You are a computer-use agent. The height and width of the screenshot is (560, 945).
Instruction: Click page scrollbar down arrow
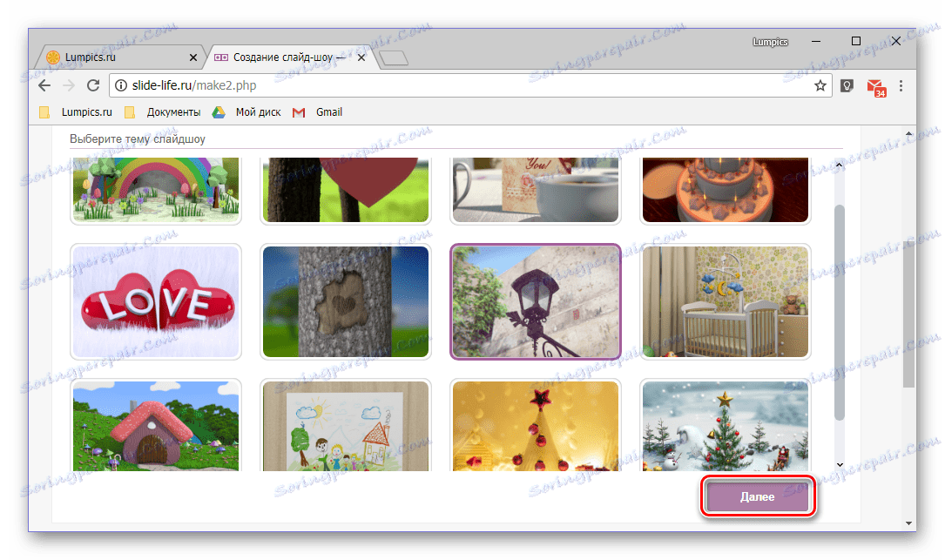pos(908,523)
